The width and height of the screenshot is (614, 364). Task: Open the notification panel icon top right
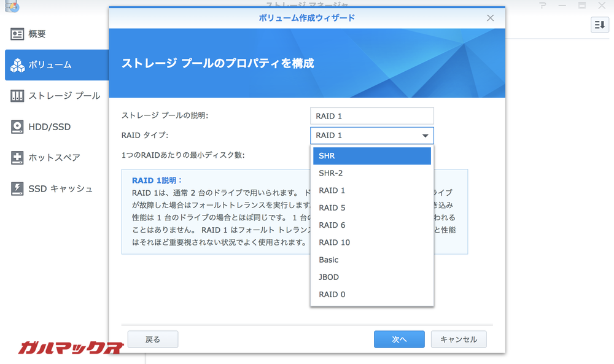[600, 25]
